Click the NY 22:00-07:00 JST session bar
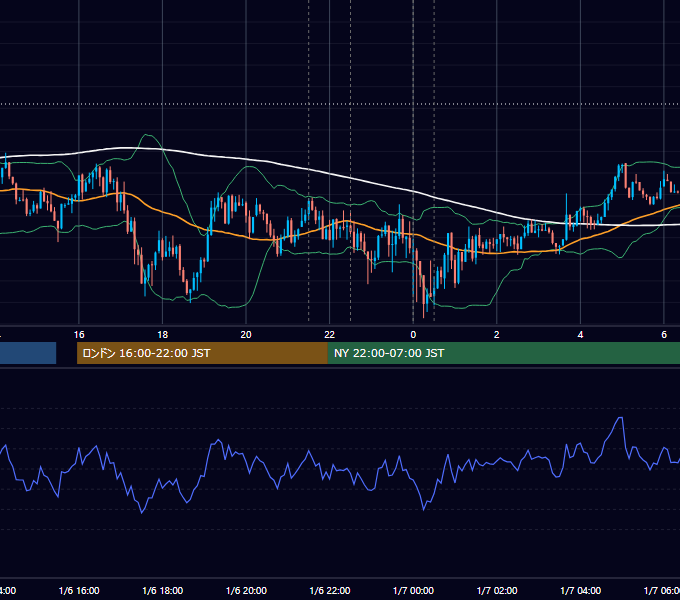680x600 pixels. pyautogui.click(x=503, y=353)
